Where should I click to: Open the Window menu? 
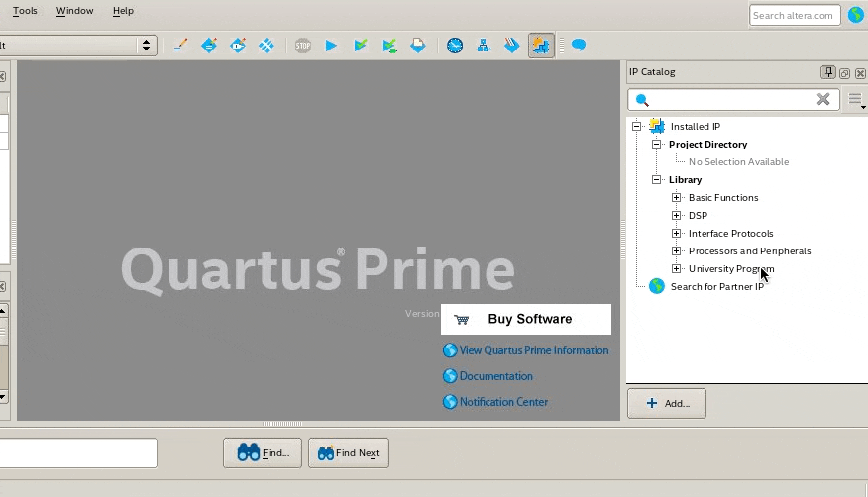click(x=74, y=11)
